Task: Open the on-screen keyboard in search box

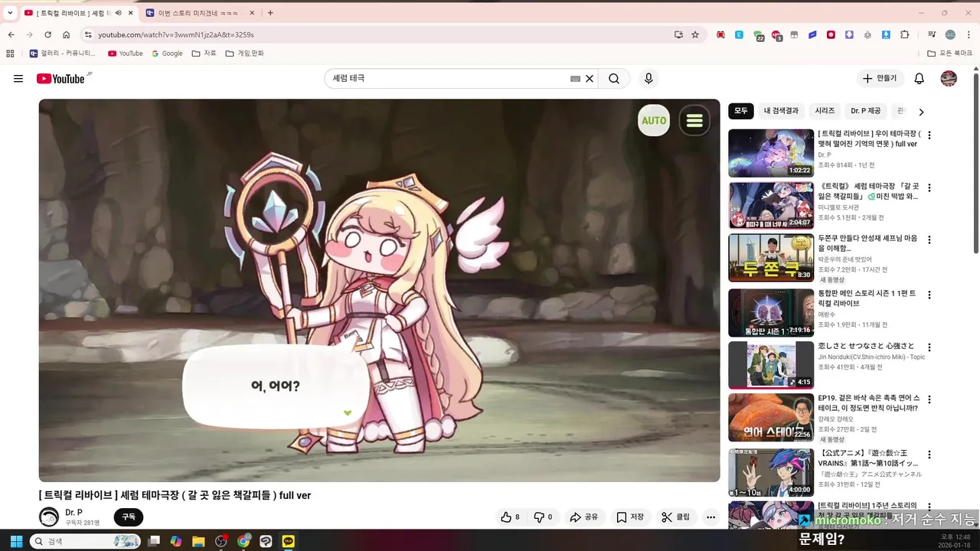Action: pos(575,79)
